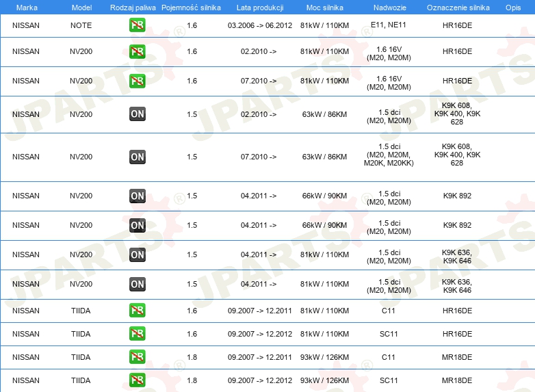
Task: Click diesel ON icon in NV200 02.2010 1.5 row
Action: [137, 114]
